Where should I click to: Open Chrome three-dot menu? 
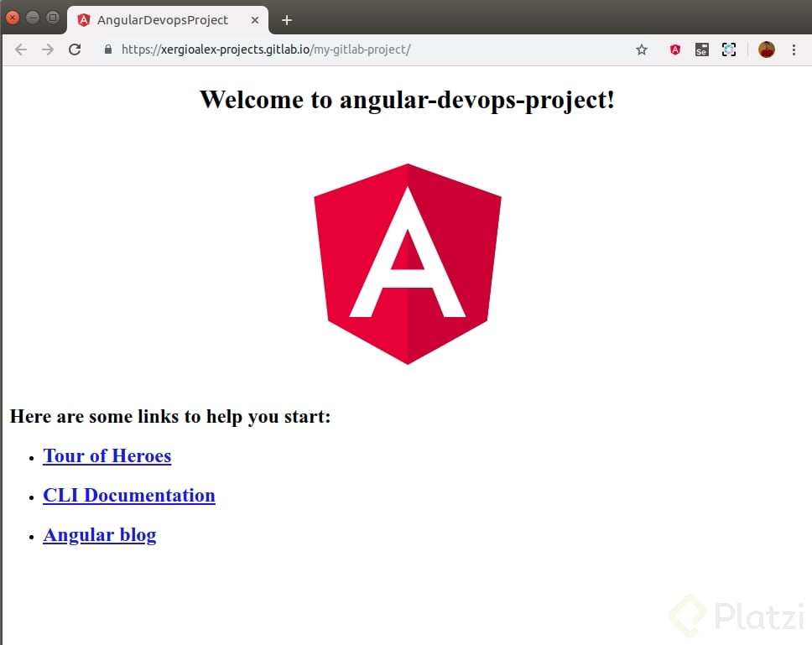(794, 49)
